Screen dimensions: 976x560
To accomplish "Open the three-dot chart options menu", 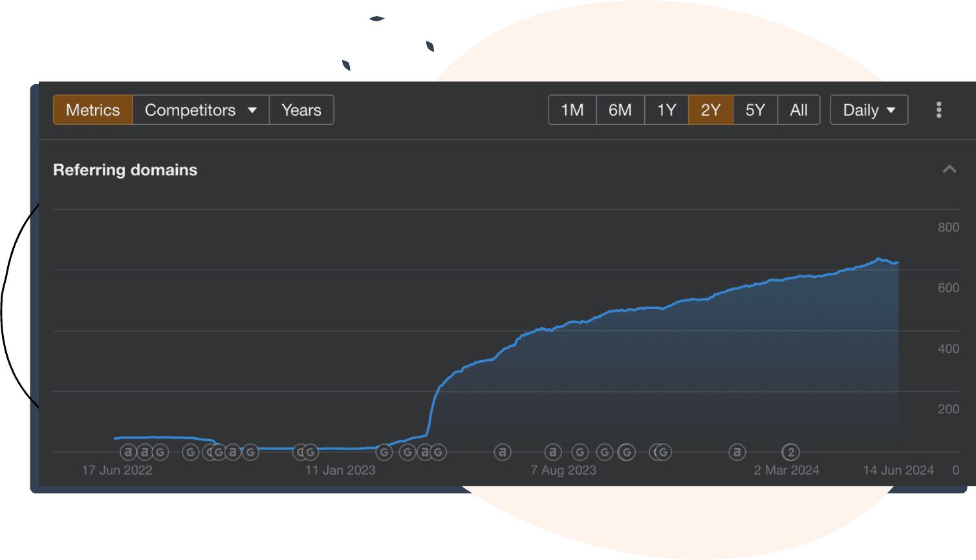I will [x=938, y=110].
